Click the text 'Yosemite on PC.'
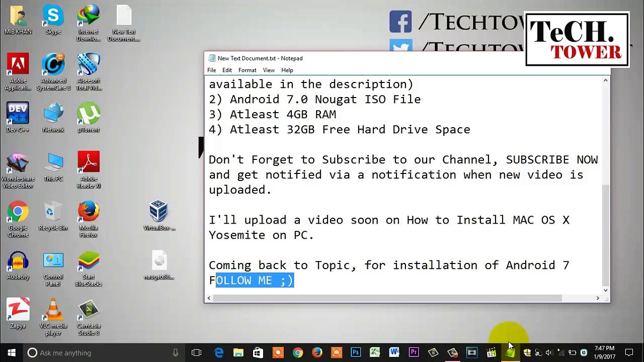This screenshot has height=362, width=644. tap(262, 235)
